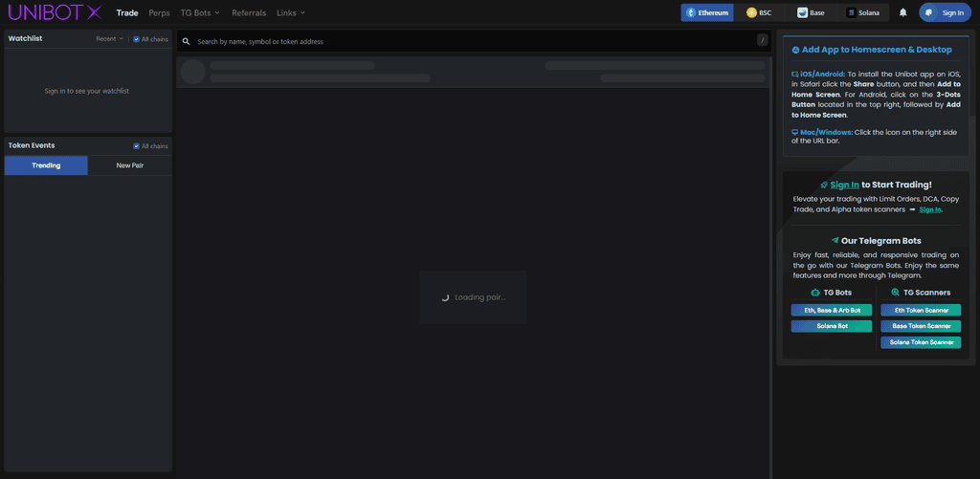The width and height of the screenshot is (980, 479).
Task: Open the Solana Token Scanner
Action: click(921, 342)
